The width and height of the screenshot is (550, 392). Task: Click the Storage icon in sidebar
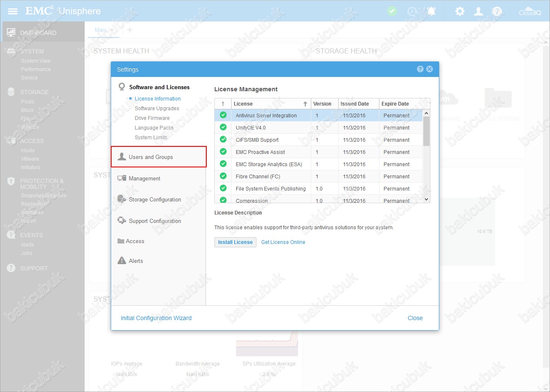tap(11, 92)
